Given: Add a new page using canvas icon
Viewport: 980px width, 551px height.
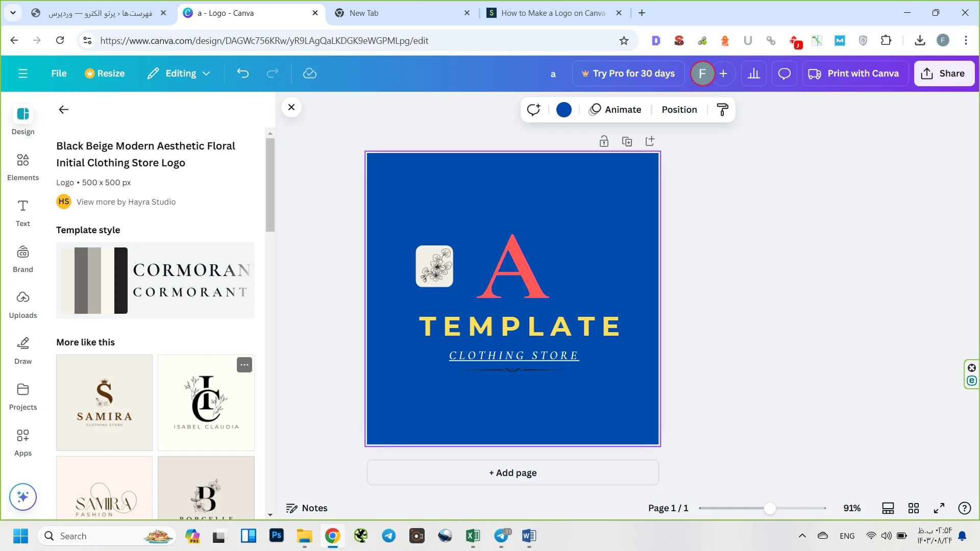Looking at the screenshot, I should pos(650,141).
